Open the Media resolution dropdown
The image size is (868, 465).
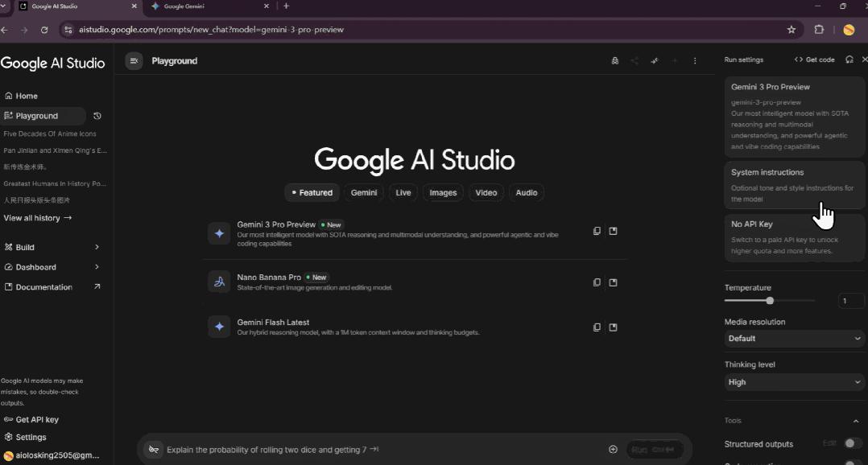click(794, 339)
